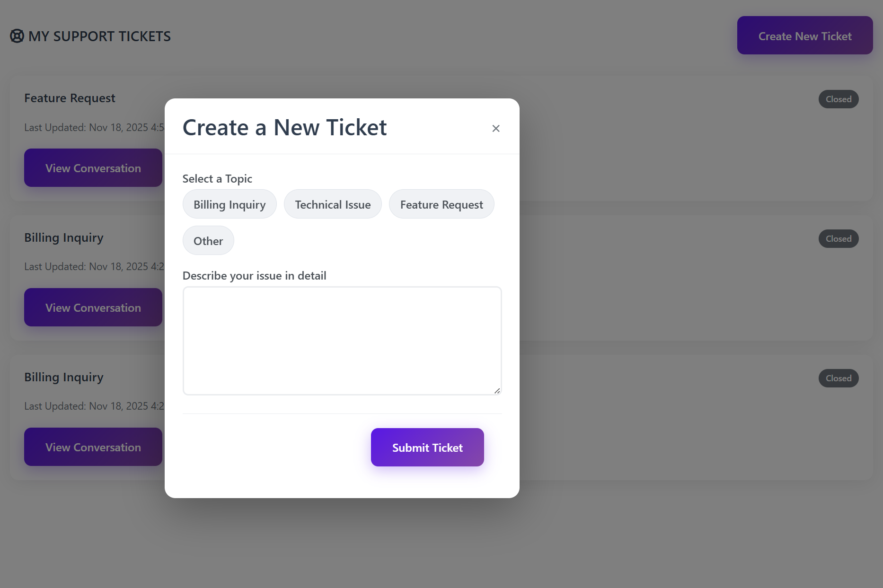883x588 pixels.
Task: Click the Closed badge on the bottom ticket
Action: [x=838, y=378]
